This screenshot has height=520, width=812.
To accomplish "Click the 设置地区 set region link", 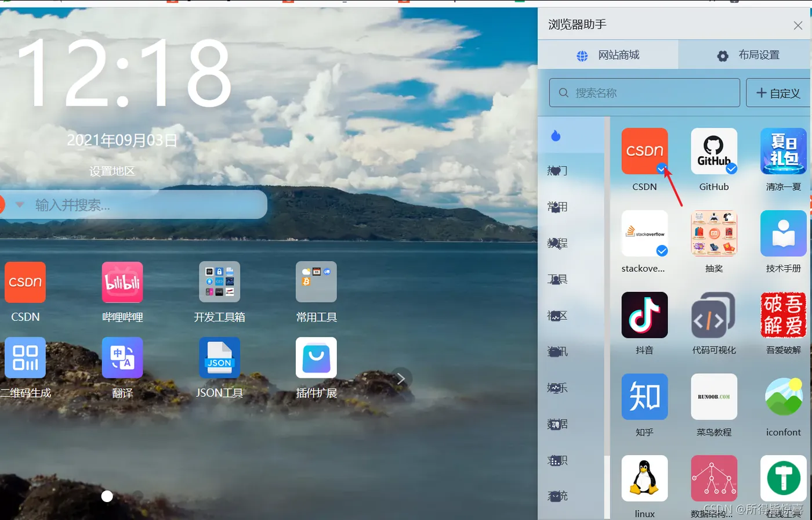I will click(112, 171).
